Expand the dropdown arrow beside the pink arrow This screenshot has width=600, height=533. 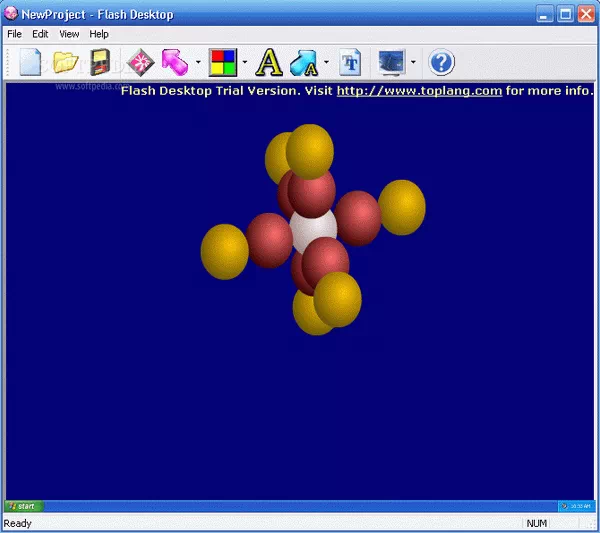[x=198, y=64]
